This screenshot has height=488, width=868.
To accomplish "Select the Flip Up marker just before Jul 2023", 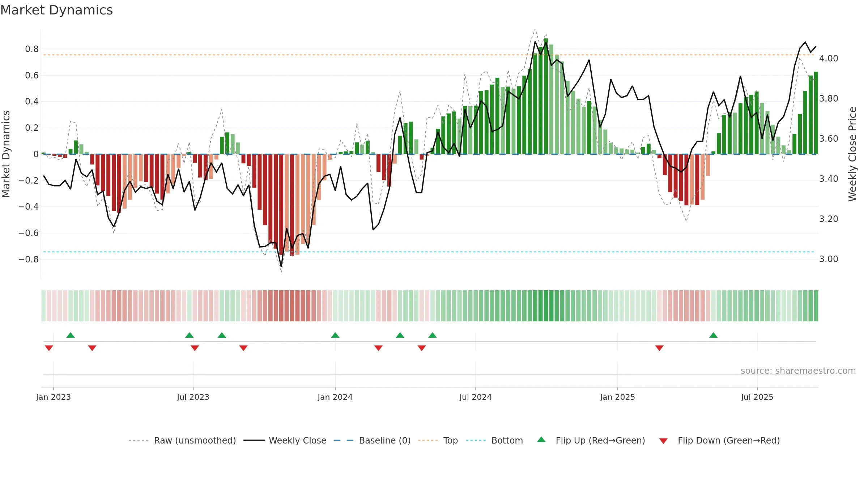I will coord(190,335).
